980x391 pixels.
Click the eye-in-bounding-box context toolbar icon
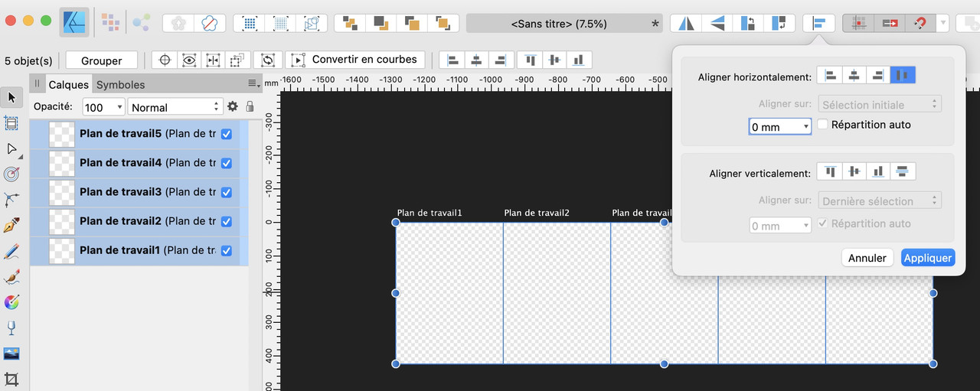pos(189,60)
